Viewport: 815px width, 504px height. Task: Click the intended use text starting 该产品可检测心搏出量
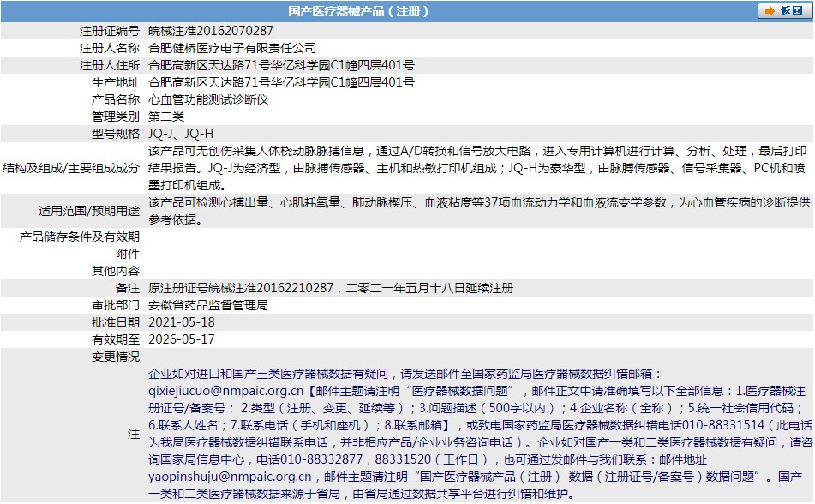[x=479, y=211]
